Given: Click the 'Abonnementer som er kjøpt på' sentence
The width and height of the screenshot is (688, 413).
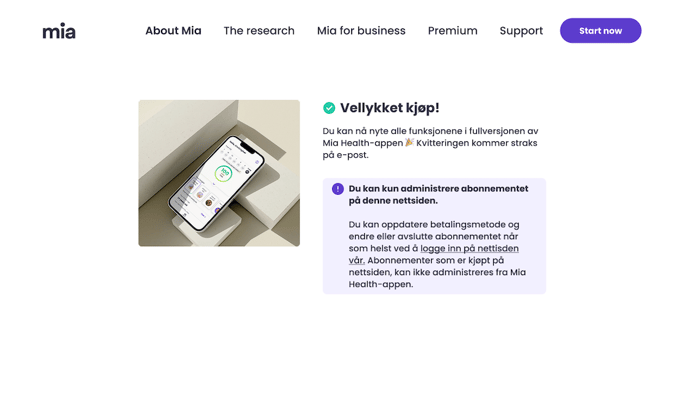Looking at the screenshot, I should (435, 260).
